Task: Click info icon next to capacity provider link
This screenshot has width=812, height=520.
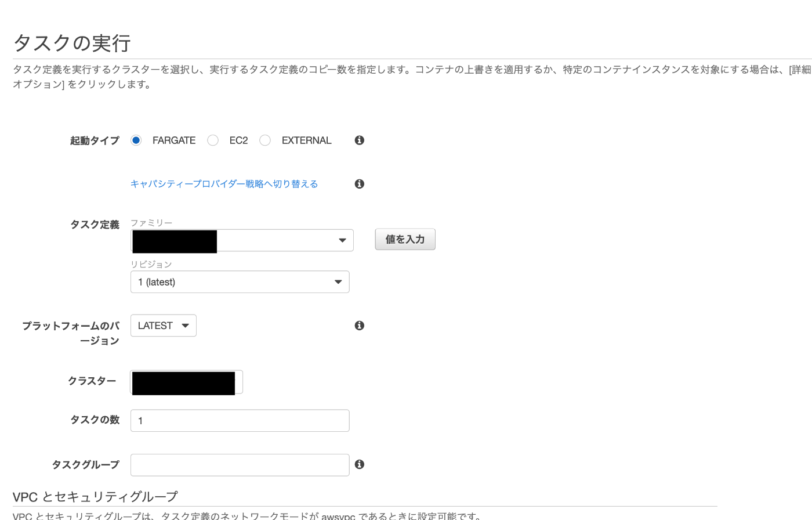Action: pyautogui.click(x=360, y=184)
